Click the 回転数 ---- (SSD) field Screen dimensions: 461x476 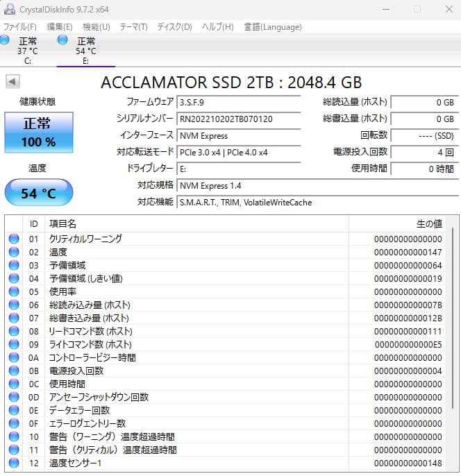424,135
